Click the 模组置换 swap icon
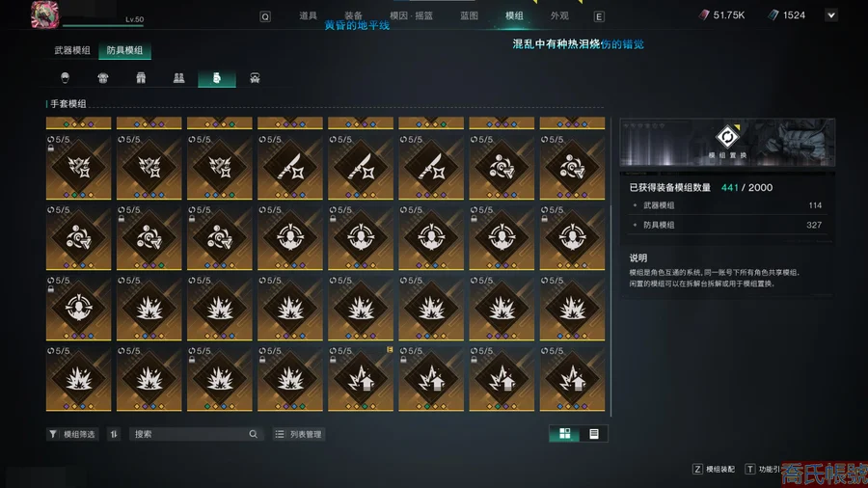 coord(727,137)
